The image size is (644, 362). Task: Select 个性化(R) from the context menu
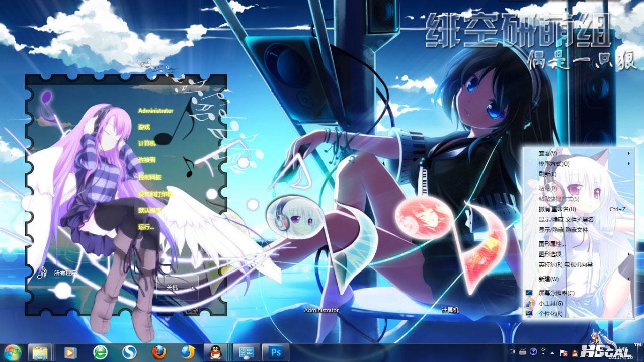pos(550,314)
